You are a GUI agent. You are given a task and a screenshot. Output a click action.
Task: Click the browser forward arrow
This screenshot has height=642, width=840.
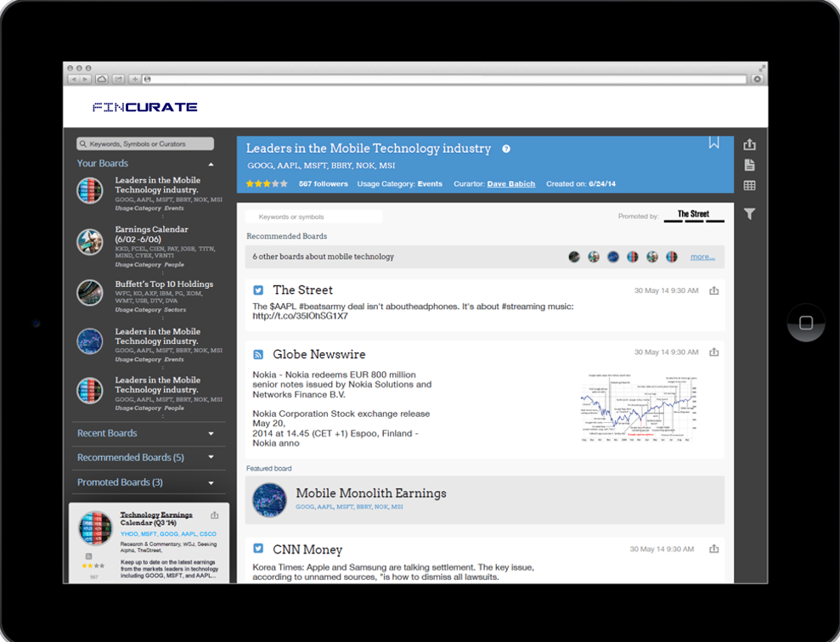point(85,79)
